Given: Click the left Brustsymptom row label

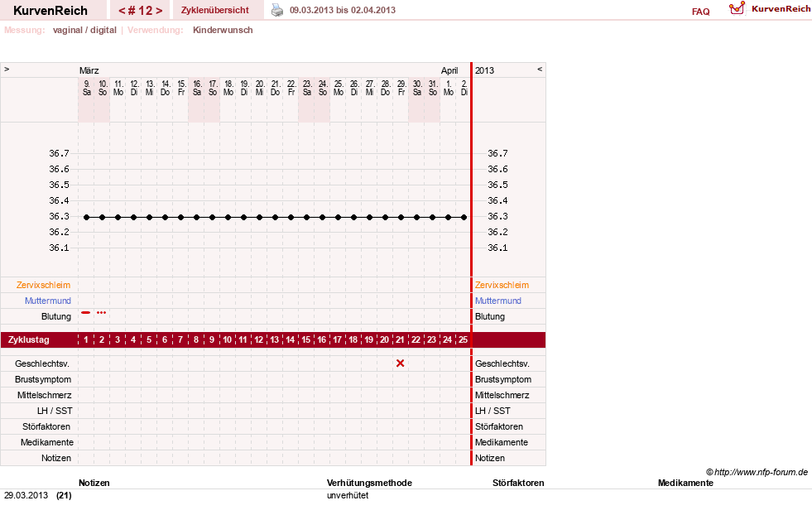Looking at the screenshot, I should point(43,379).
